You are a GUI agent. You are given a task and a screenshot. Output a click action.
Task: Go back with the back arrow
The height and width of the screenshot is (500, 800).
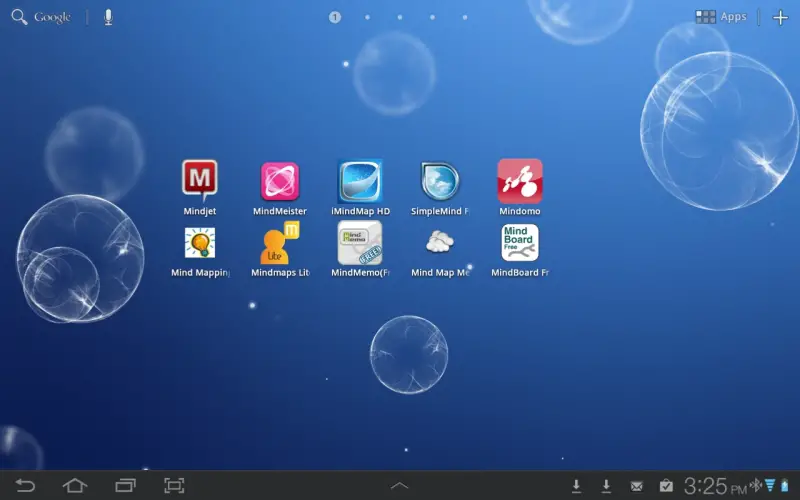[25, 485]
